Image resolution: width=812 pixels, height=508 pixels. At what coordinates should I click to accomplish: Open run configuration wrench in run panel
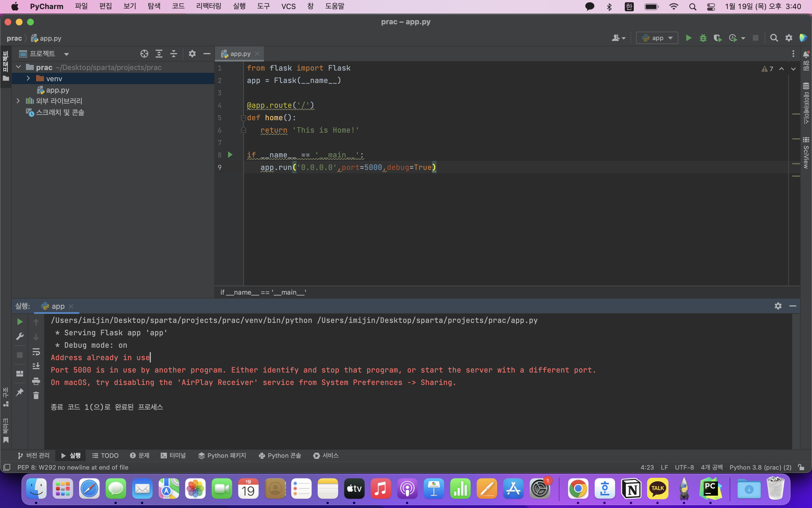(x=20, y=336)
